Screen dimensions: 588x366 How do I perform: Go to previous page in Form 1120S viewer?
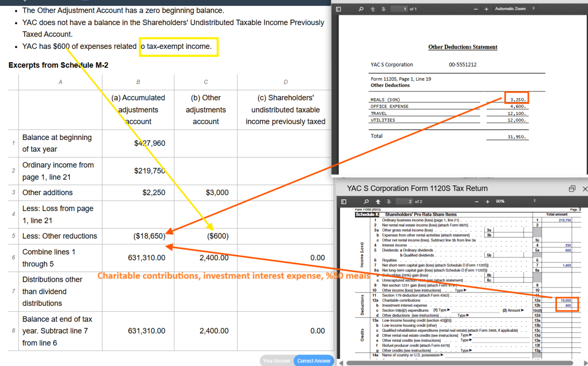[x=378, y=202]
